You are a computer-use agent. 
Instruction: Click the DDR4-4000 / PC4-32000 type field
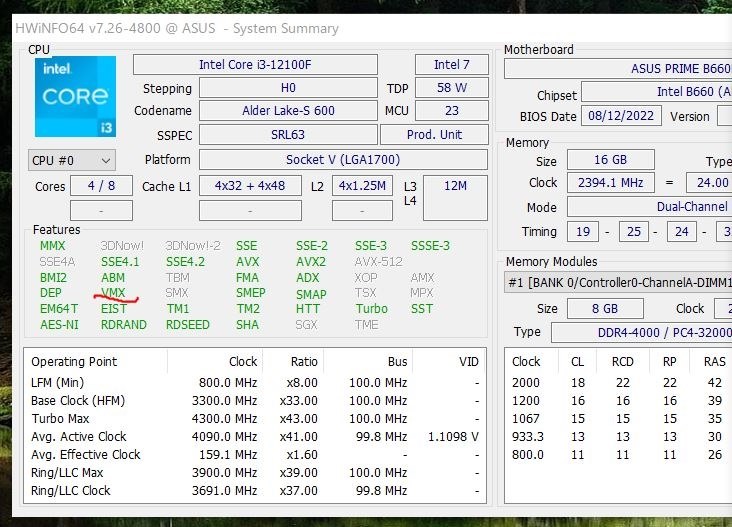tap(642, 333)
